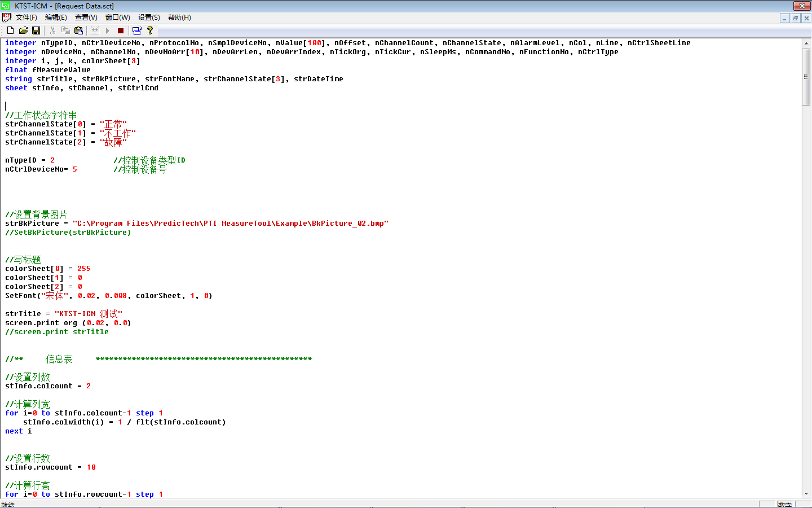Open help with the yellow question mark icon
Viewport: 812px width, 508px height.
[x=150, y=30]
